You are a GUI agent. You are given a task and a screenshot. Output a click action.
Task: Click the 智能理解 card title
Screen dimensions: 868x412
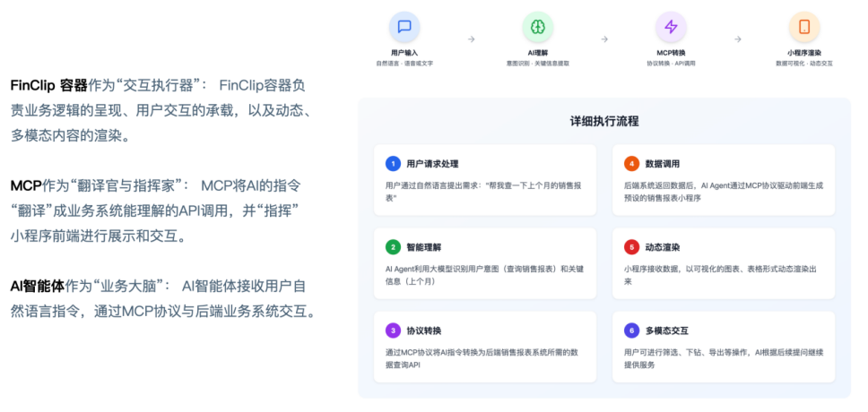click(x=424, y=248)
